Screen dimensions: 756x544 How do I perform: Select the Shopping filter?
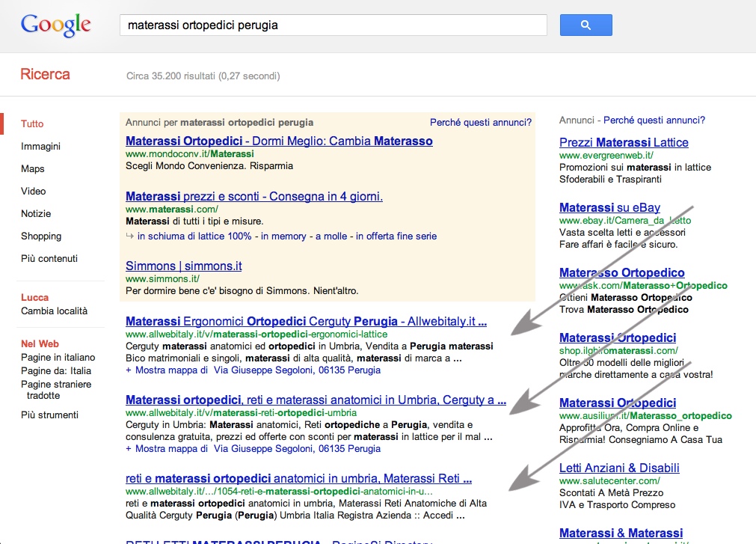point(41,236)
